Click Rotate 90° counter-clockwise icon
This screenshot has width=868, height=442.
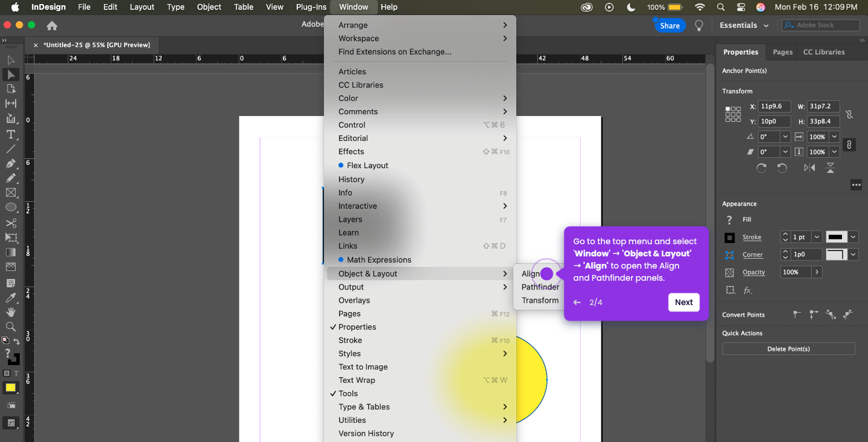point(782,168)
